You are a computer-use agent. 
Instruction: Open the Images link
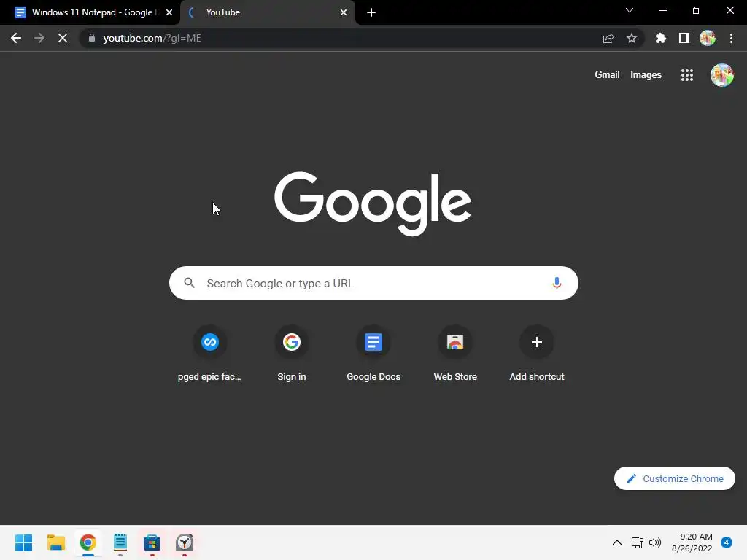pos(646,75)
